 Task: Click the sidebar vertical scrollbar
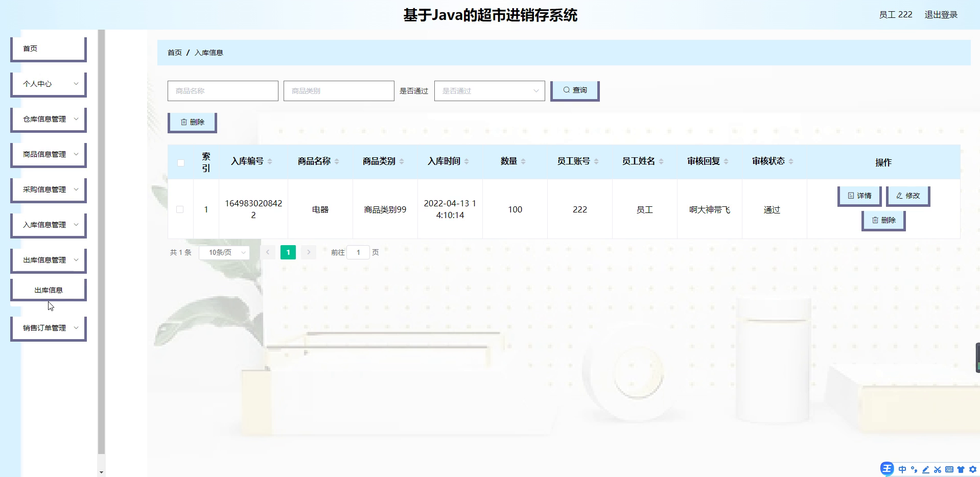[x=101, y=242]
